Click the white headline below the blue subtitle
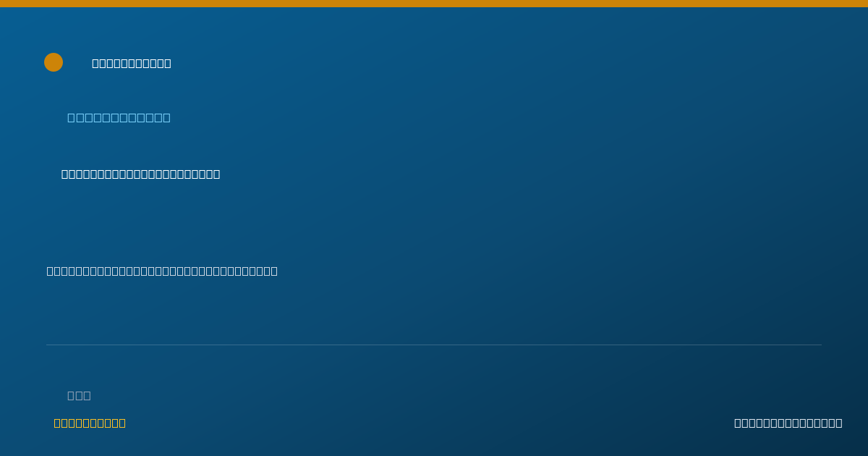 pyautogui.click(x=140, y=174)
